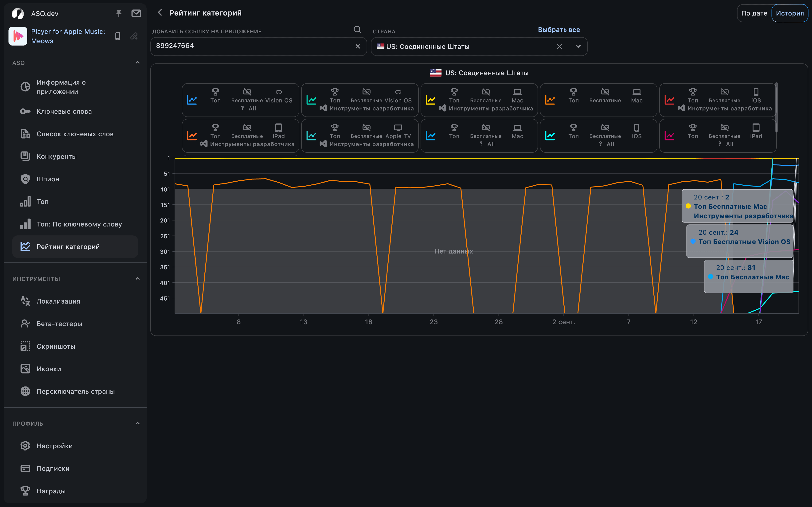Pin the sidebar with the pin icon
Viewport: 812px width, 507px height.
[x=119, y=13]
